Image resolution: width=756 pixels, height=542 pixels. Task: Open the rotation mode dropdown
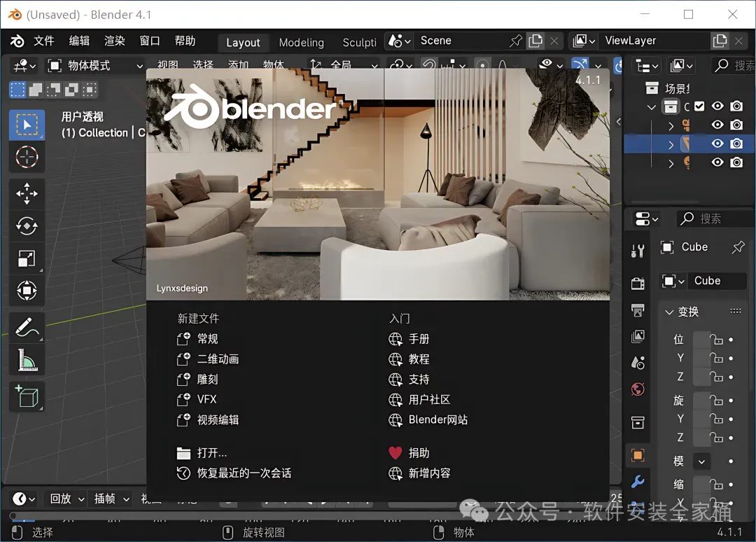(x=701, y=461)
